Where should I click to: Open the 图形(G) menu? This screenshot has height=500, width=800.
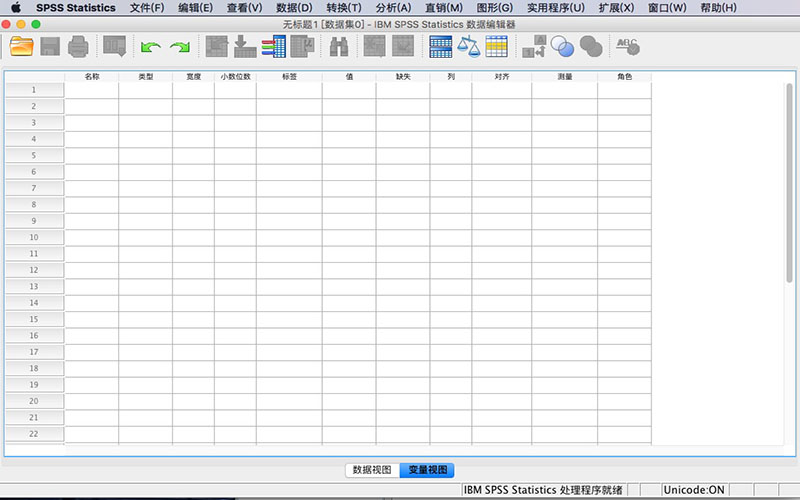(494, 8)
